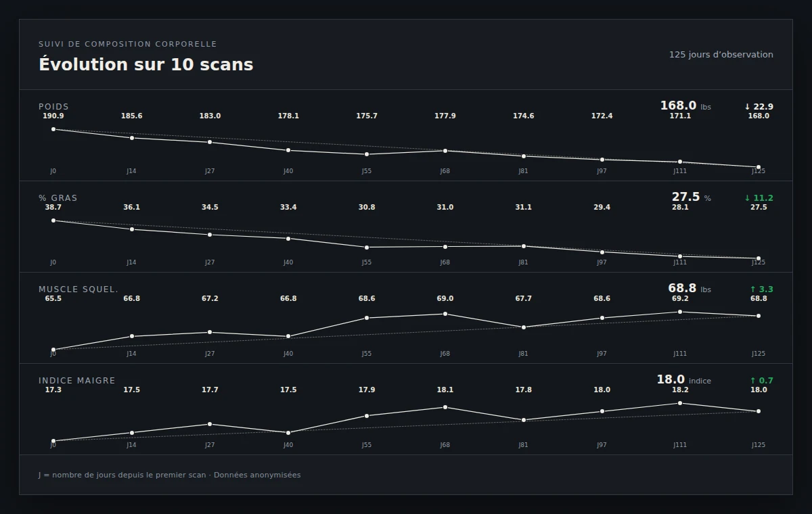The width and height of the screenshot is (812, 514).
Task: Click the Évolution sur 10 scans heading
Action: click(x=146, y=65)
